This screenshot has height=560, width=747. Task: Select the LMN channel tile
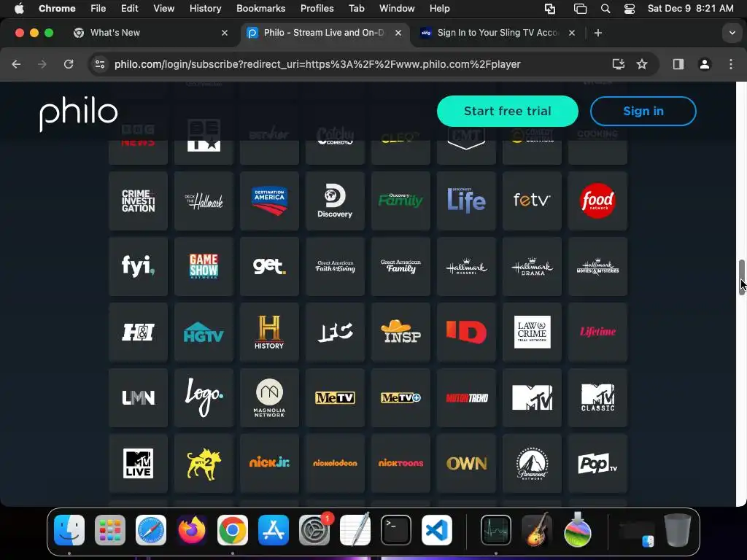[x=138, y=398]
